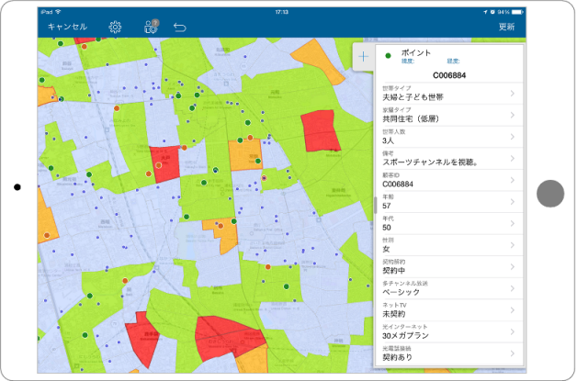Tap 更新 to save the changes
This screenshot has height=381, width=588.
point(506,27)
